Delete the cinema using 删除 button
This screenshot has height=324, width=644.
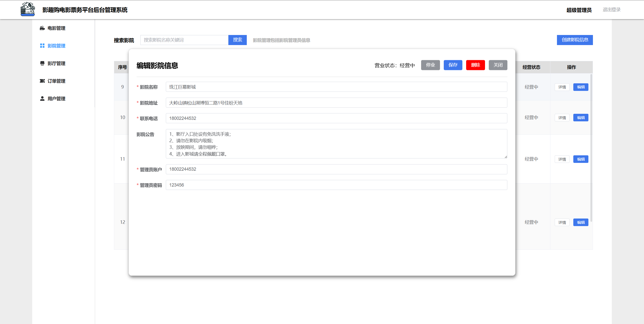[x=475, y=65]
